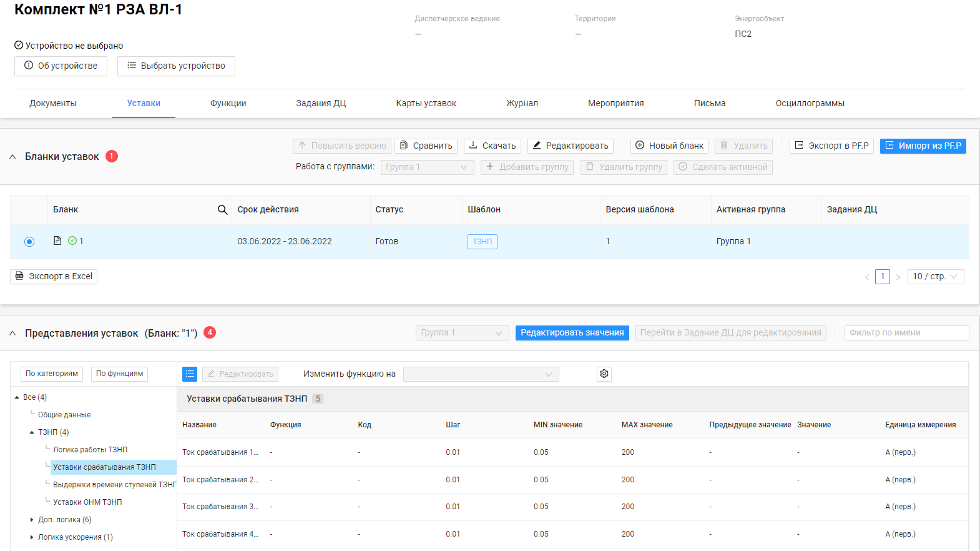Open the column settings gear icon

click(604, 374)
